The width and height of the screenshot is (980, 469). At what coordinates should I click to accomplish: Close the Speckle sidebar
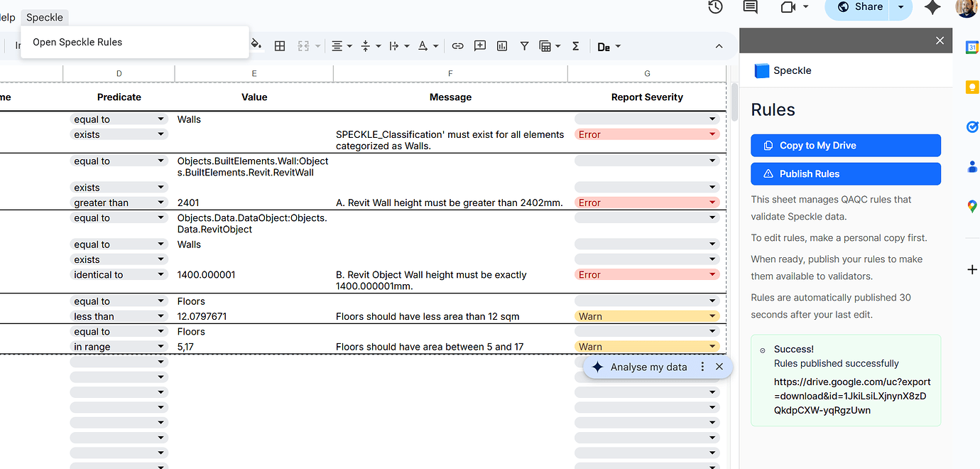[x=940, y=41]
